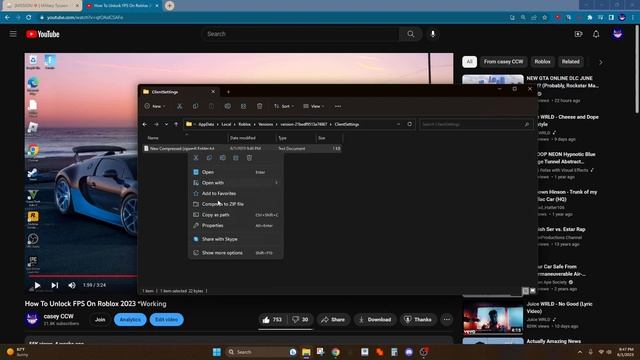Viewport: 640px width, 360px height.
Task: Open the casey CCW channel avatar
Action: 32,319
